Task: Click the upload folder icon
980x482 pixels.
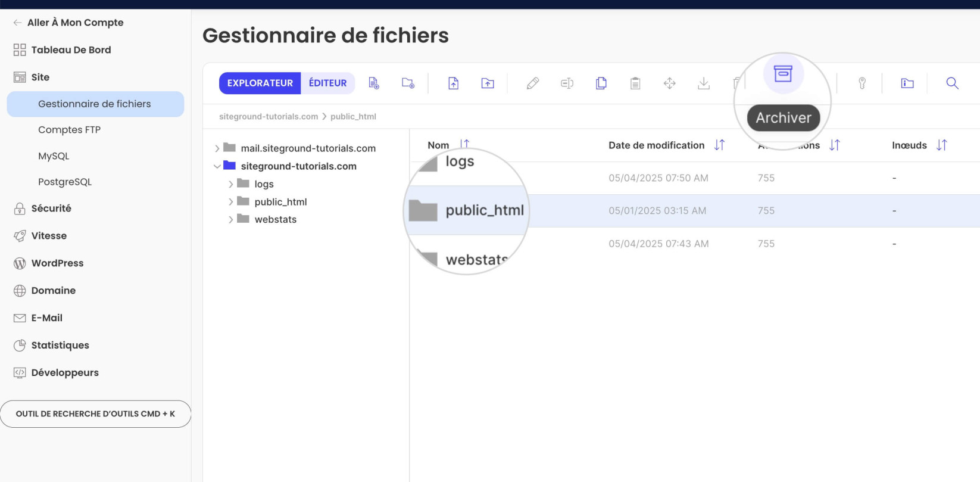Action: [x=488, y=83]
